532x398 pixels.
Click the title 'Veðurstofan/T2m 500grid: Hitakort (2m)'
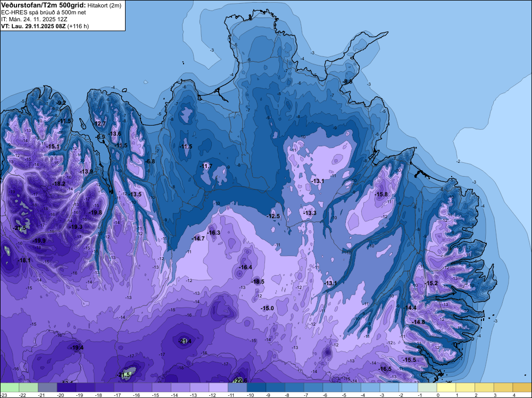click(61, 5)
